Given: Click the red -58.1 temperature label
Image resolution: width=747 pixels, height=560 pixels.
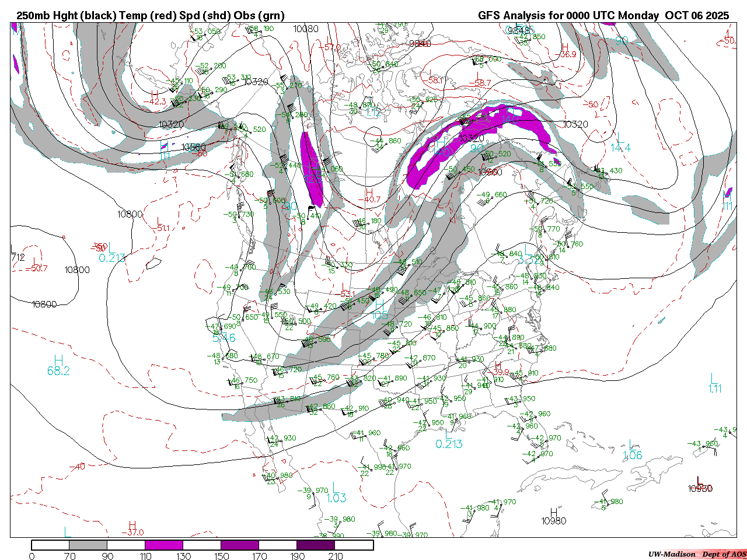Looking at the screenshot, I should pos(435,80).
